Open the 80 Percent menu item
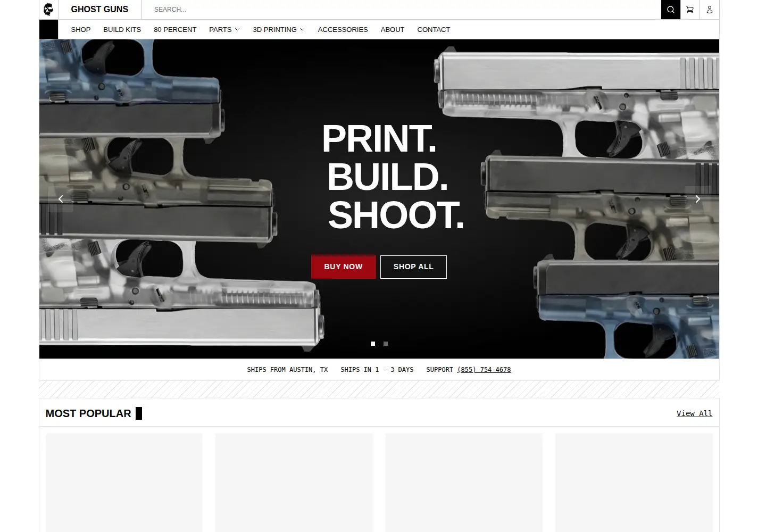The image size is (766, 532). (x=175, y=30)
